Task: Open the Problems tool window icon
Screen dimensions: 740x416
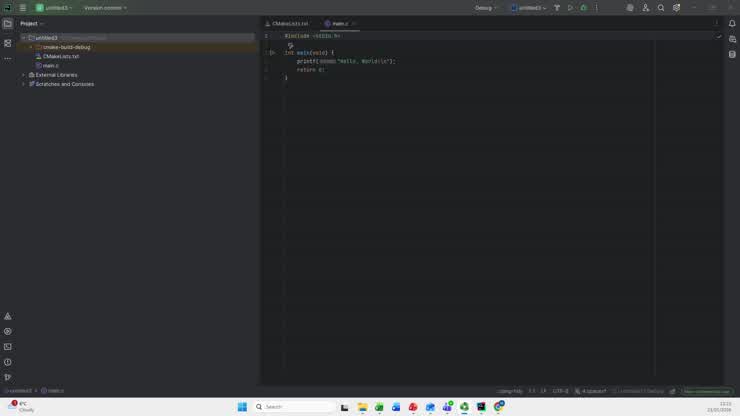Action: (x=8, y=362)
